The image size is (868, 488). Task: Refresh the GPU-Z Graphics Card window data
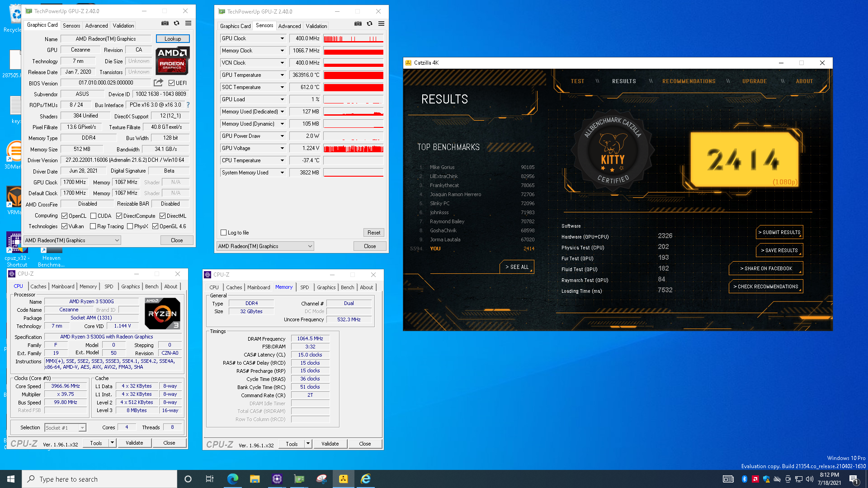(x=177, y=23)
